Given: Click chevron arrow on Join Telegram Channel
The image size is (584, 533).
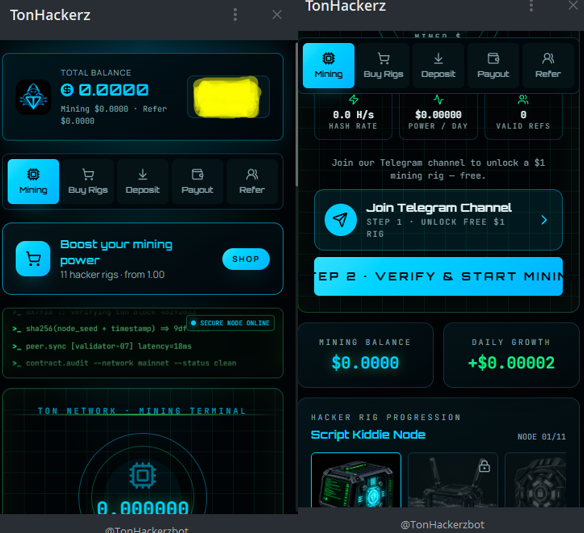Looking at the screenshot, I should pos(544,220).
